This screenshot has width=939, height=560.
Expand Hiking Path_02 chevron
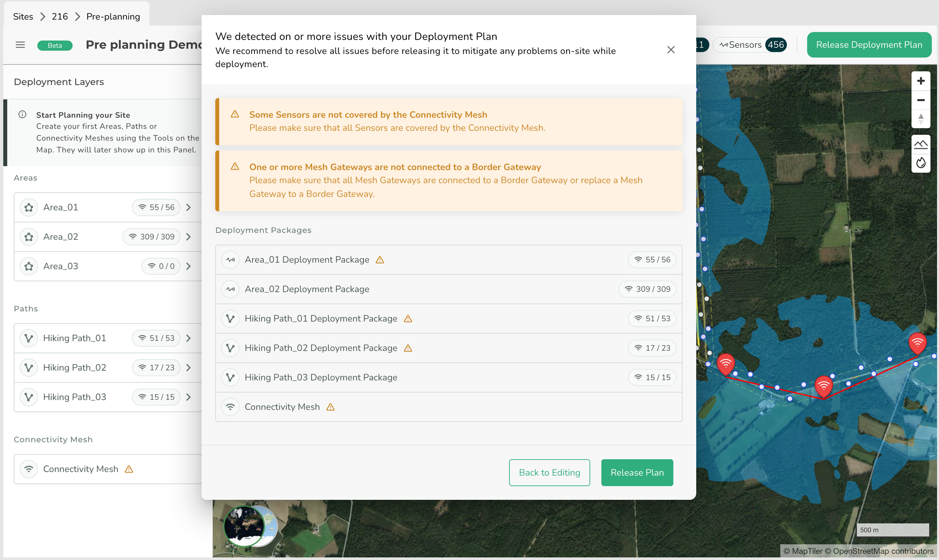point(188,367)
